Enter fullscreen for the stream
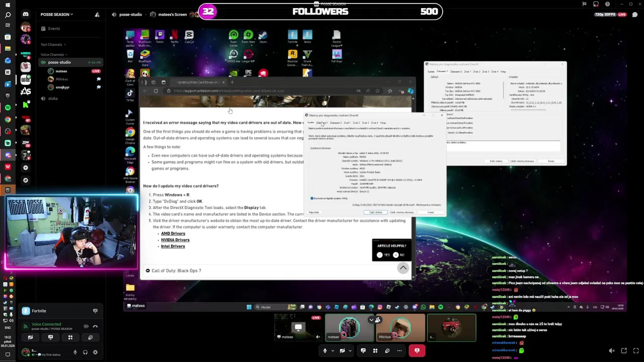This screenshot has height=362, width=644. (636, 351)
